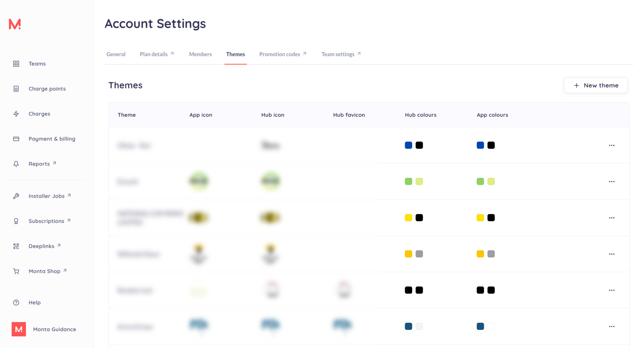This screenshot has width=644, height=348.
Task: Click the Teams grid icon in sidebar
Action: tap(16, 64)
